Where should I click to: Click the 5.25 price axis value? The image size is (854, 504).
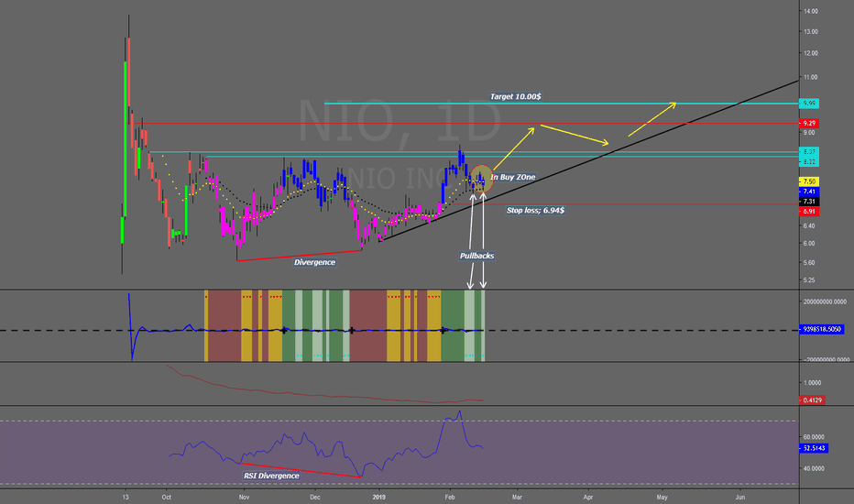(x=809, y=280)
